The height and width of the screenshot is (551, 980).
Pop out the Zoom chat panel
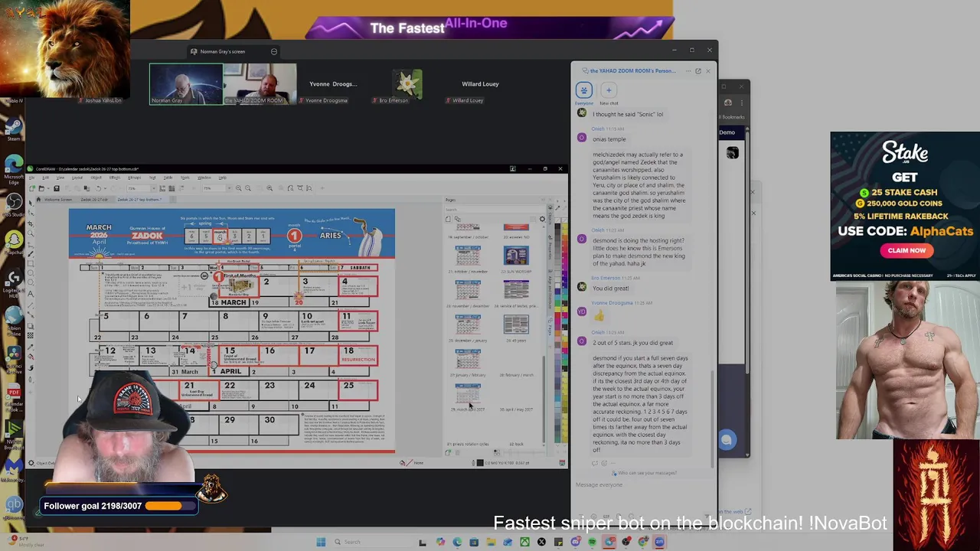click(697, 70)
